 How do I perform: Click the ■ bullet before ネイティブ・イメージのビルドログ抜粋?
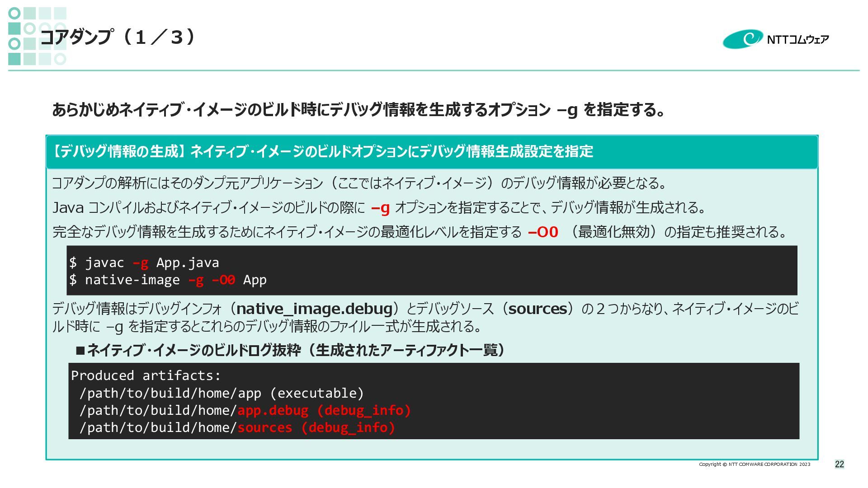coord(80,350)
